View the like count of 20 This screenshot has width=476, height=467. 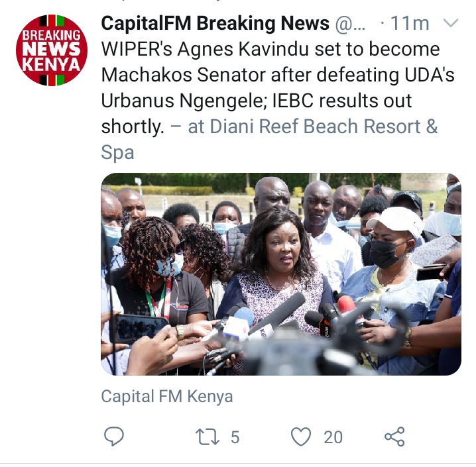click(x=333, y=437)
